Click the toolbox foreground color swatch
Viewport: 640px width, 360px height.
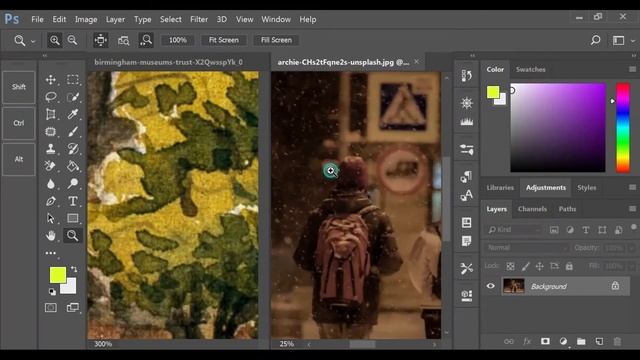pyautogui.click(x=58, y=275)
